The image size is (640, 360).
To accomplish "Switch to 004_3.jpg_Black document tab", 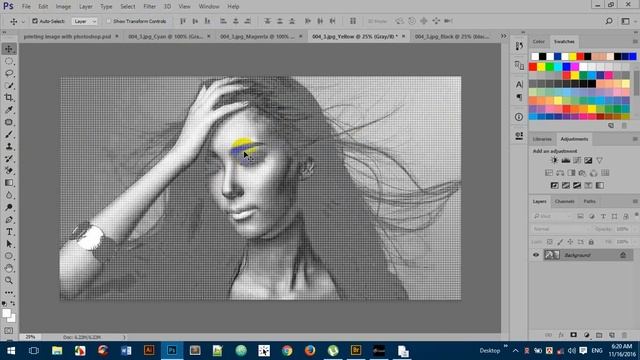I will 451,36.
